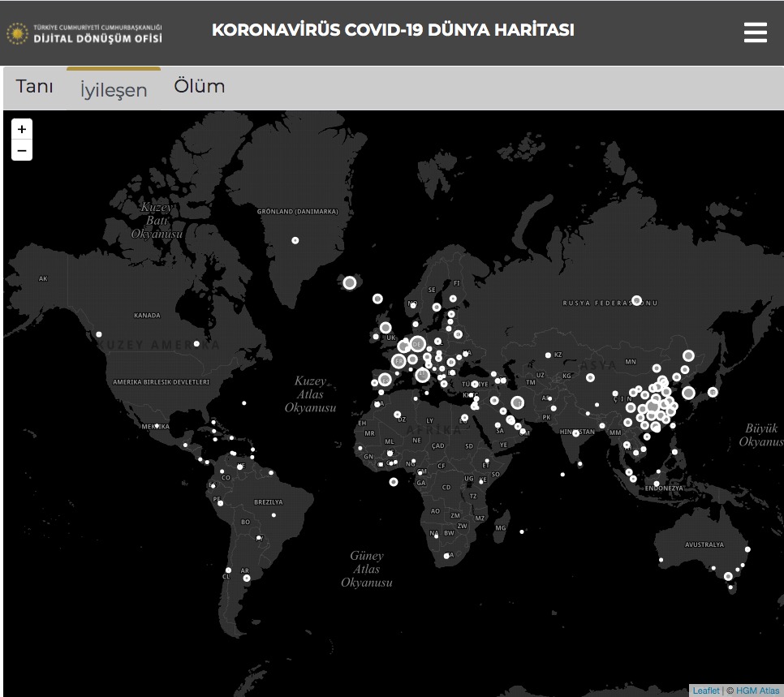This screenshot has width=784, height=697.
Task: Click the Brazil map marker
Action: [x=274, y=515]
